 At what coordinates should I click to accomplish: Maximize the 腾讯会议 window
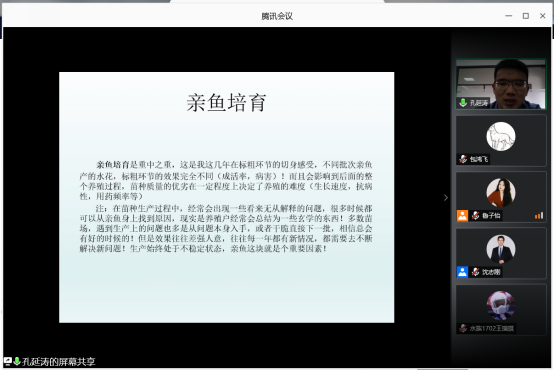pyautogui.click(x=526, y=16)
